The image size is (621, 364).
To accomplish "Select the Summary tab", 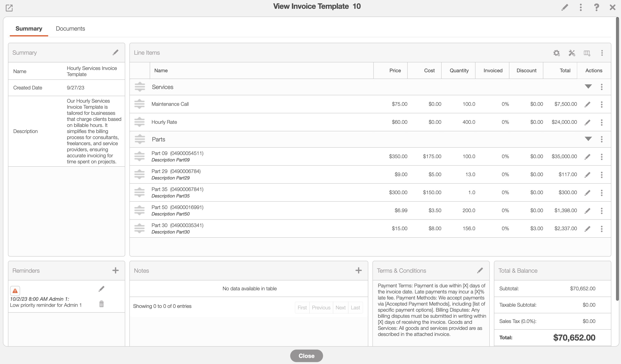I will 29,28.
